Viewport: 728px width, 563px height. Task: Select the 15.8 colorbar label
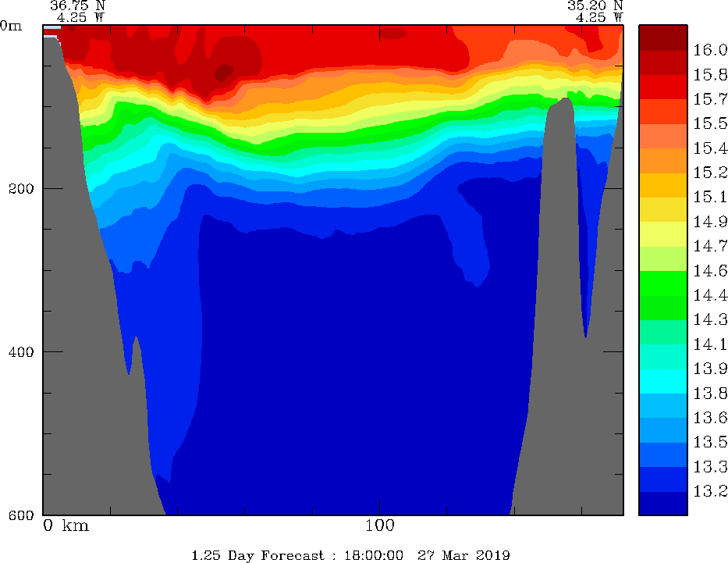(x=710, y=75)
